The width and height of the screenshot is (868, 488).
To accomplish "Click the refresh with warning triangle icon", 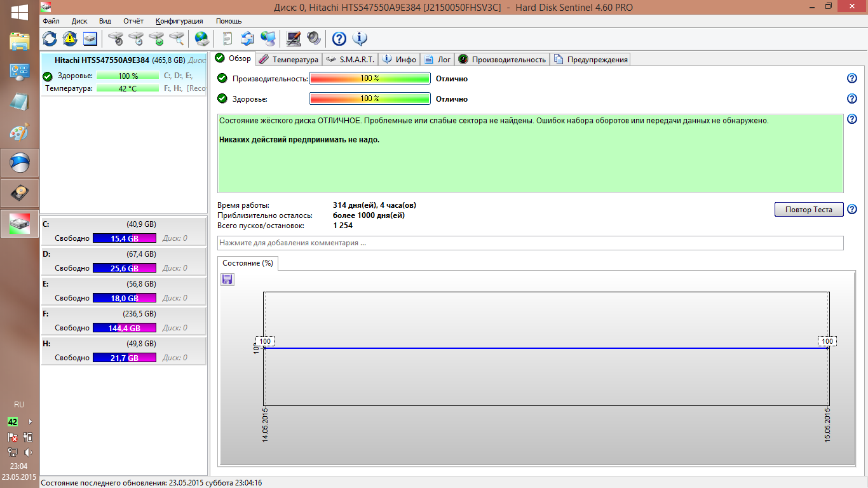I will [x=70, y=39].
